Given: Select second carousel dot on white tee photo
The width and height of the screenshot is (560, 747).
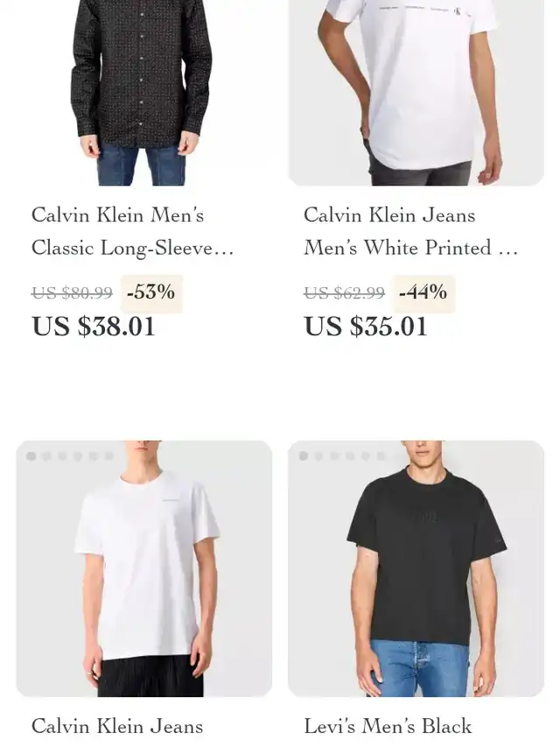Looking at the screenshot, I should point(46,456).
